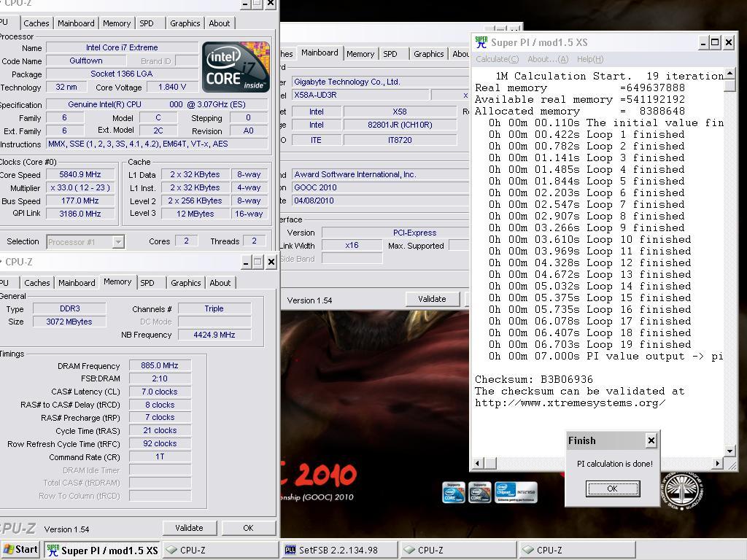Open the Processor #1 selection dropdown
The image size is (747, 560).
(118, 242)
